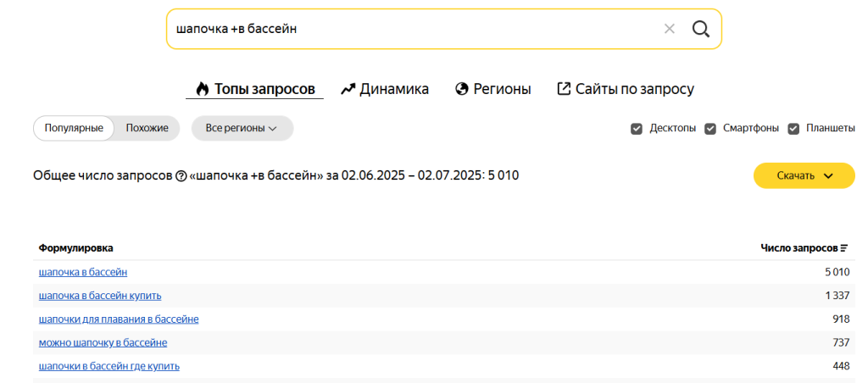Click the sort icon beside Число запросов
868x383 pixels.
click(844, 248)
